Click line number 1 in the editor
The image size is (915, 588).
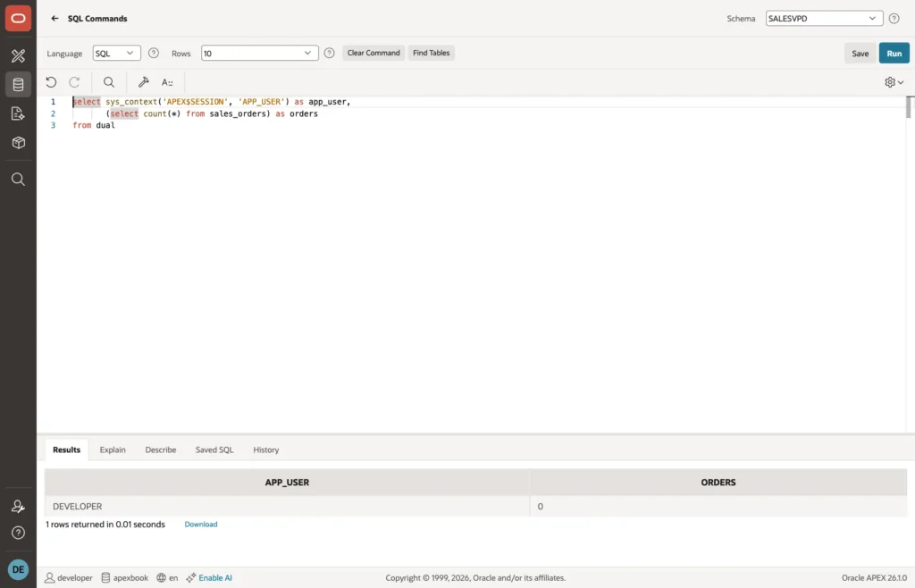[x=53, y=102]
